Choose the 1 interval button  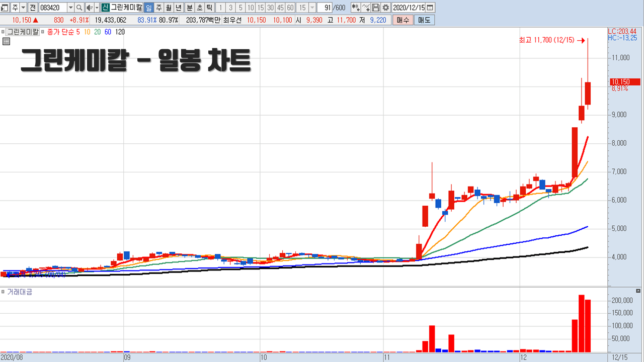[220, 8]
